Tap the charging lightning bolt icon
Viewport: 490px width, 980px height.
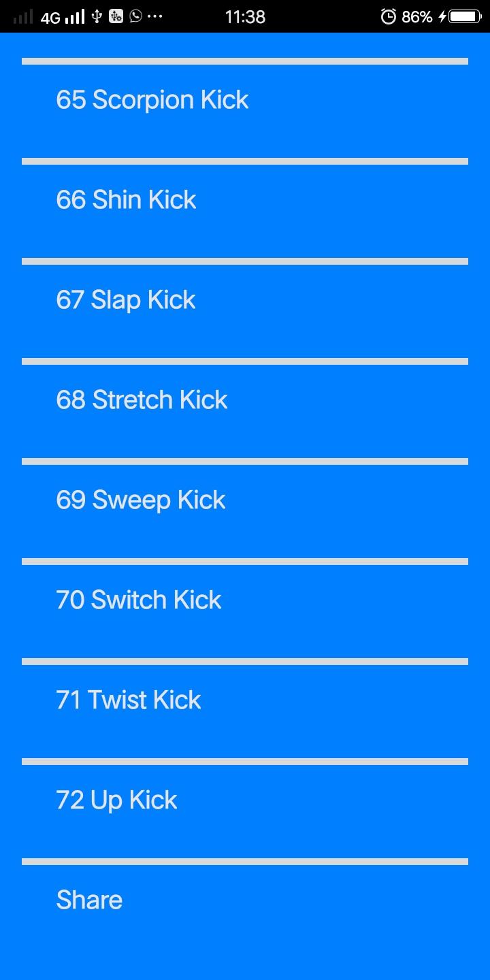click(x=442, y=16)
